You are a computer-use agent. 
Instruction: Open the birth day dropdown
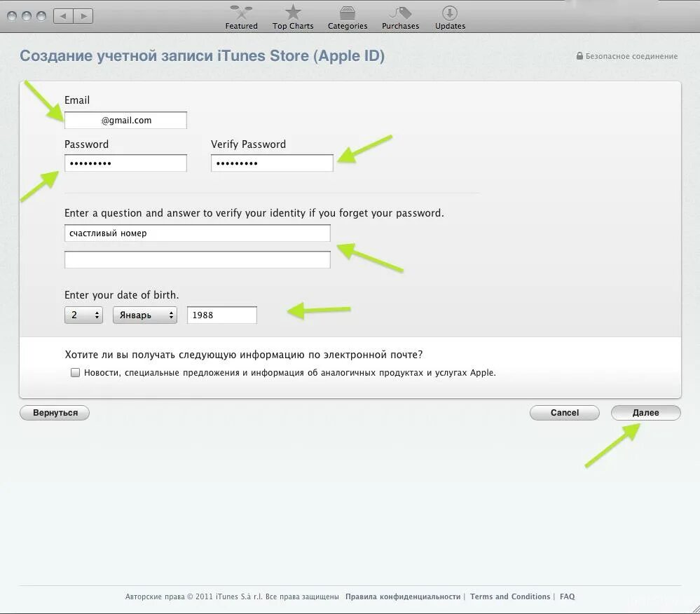point(83,315)
